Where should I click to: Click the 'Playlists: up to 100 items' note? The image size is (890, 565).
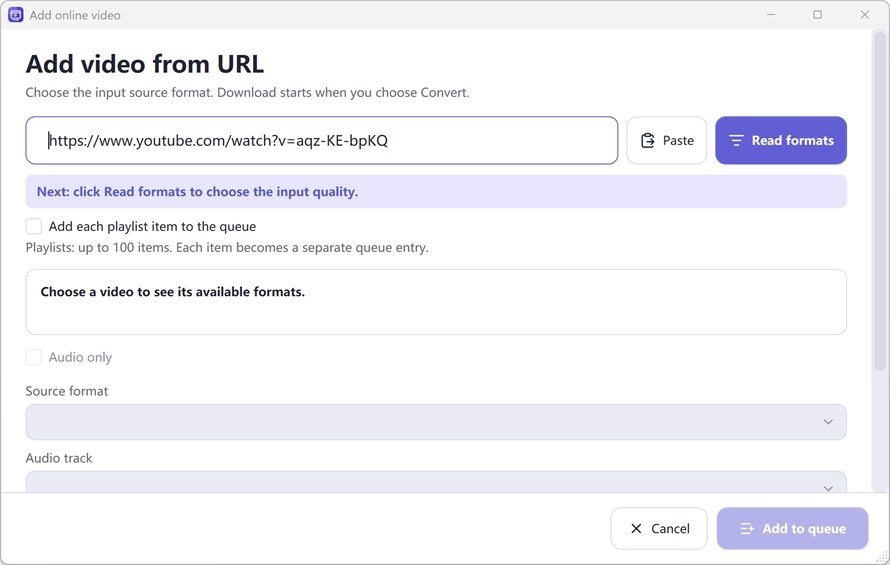click(x=227, y=248)
